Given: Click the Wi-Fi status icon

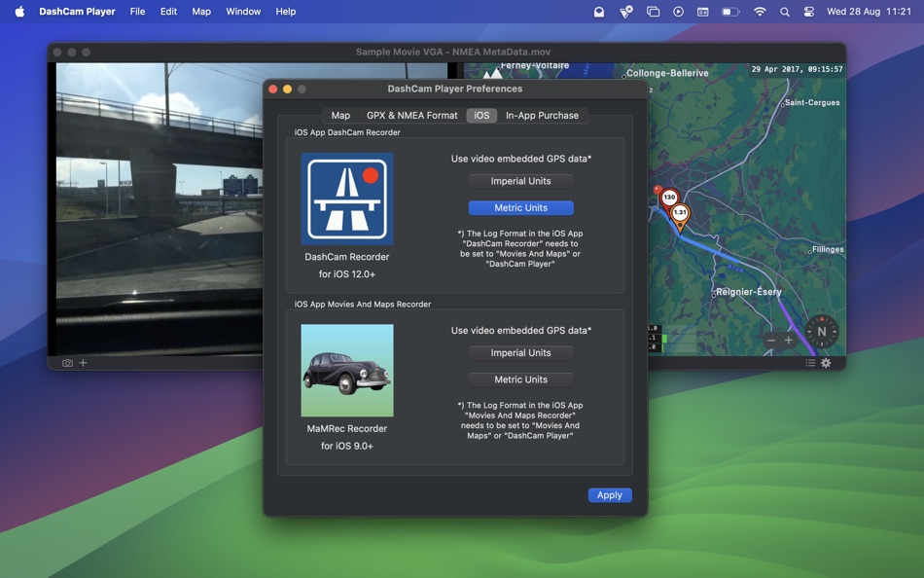Looking at the screenshot, I should click(x=760, y=12).
